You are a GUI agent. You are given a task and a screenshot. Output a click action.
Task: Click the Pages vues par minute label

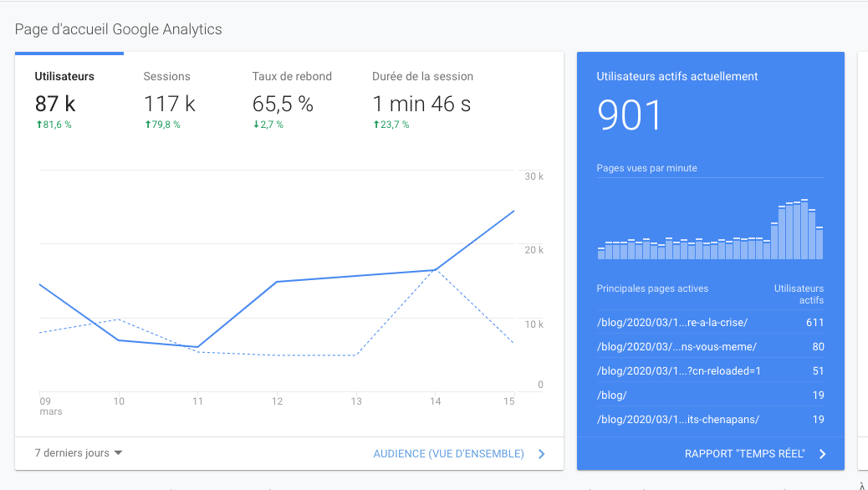pos(646,168)
